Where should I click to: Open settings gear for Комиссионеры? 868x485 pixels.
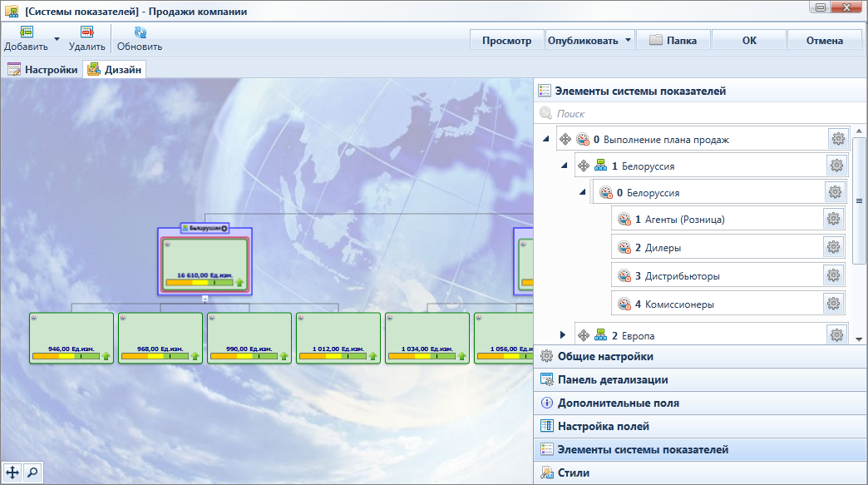click(833, 304)
